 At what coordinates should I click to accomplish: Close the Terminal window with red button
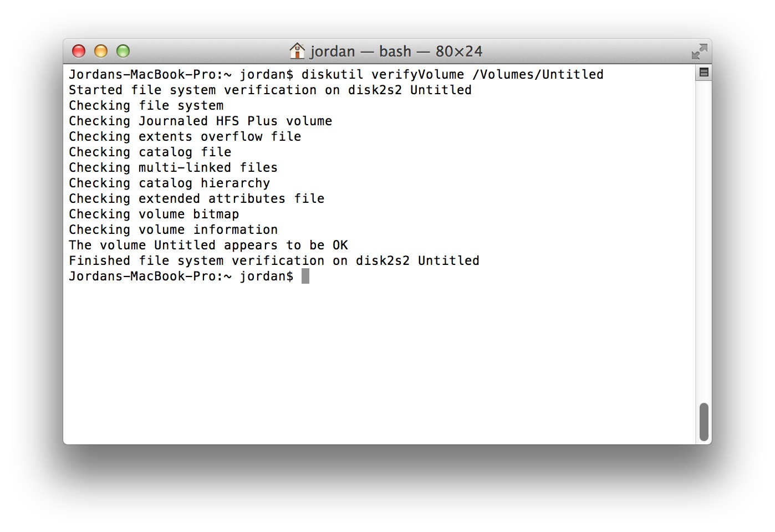point(79,51)
